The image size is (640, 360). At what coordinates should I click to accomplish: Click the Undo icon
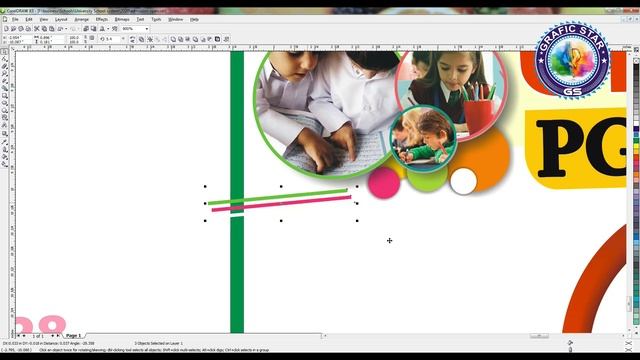(60, 29)
